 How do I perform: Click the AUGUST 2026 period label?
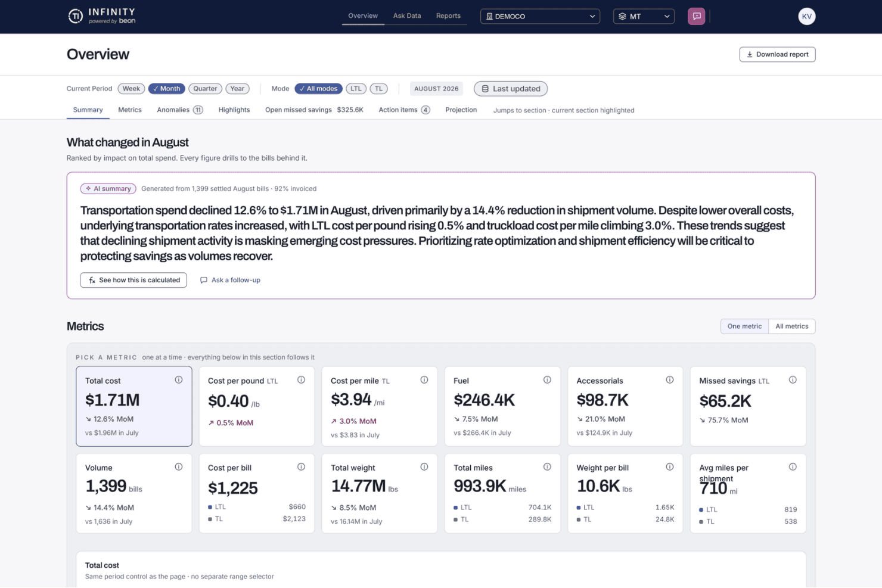coord(436,89)
